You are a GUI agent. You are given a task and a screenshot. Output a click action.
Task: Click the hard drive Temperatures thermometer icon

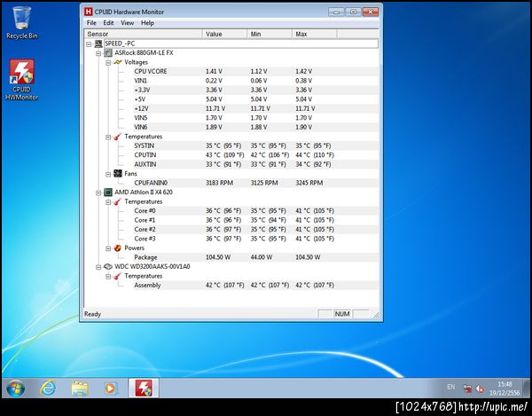[x=118, y=276]
